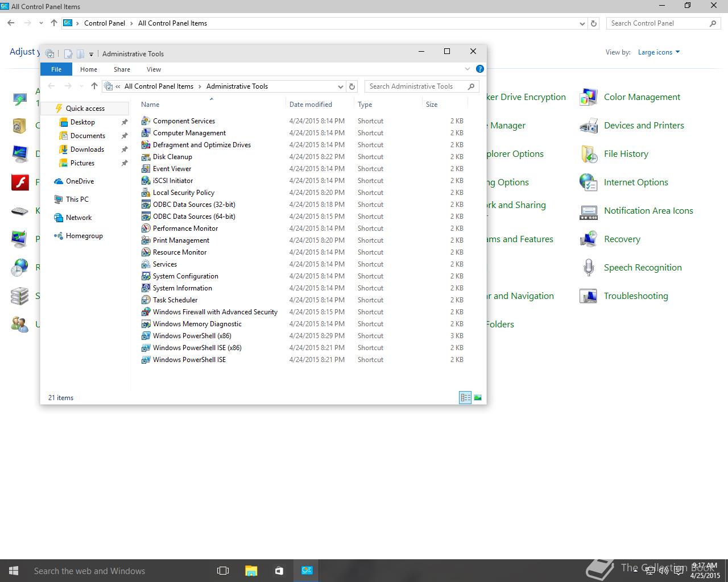
Task: Select the Resource Monitor icon
Action: (146, 252)
